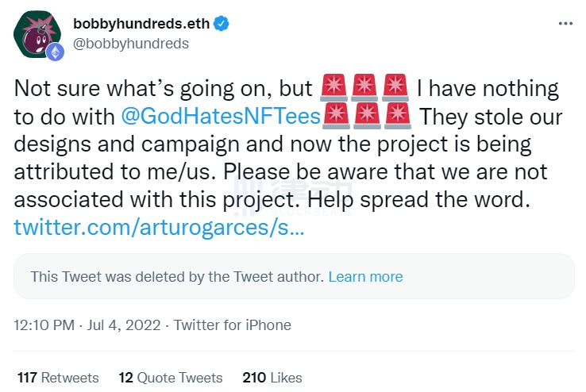
Task: Click the blue verified checkmark badge
Action: (223, 24)
